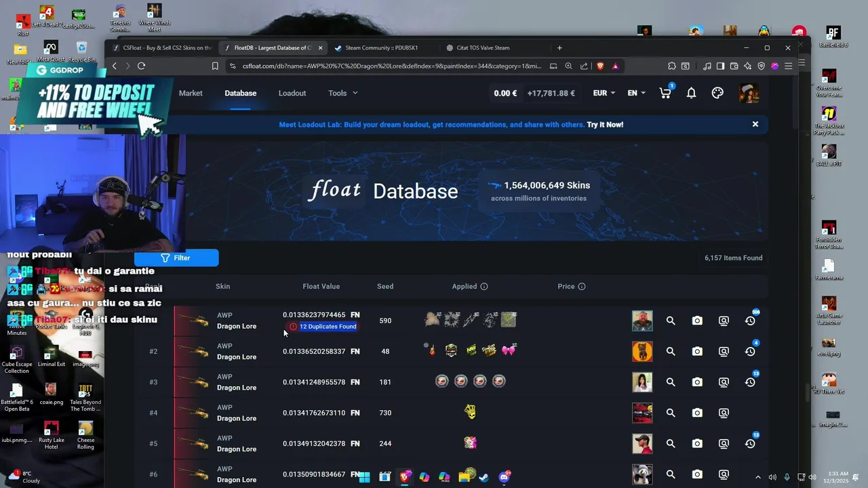Open the Loadout page

coord(292,93)
